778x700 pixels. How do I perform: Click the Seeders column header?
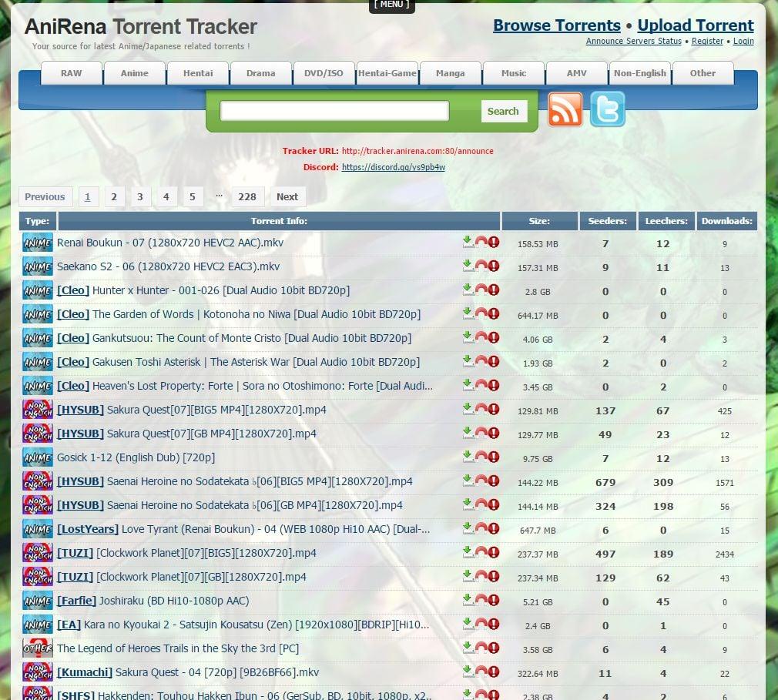click(x=607, y=221)
